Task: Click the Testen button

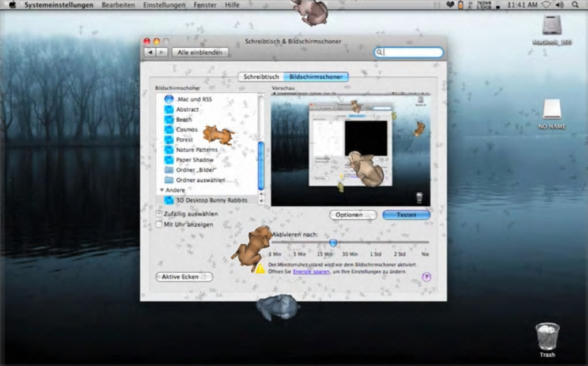Action: pyautogui.click(x=406, y=215)
